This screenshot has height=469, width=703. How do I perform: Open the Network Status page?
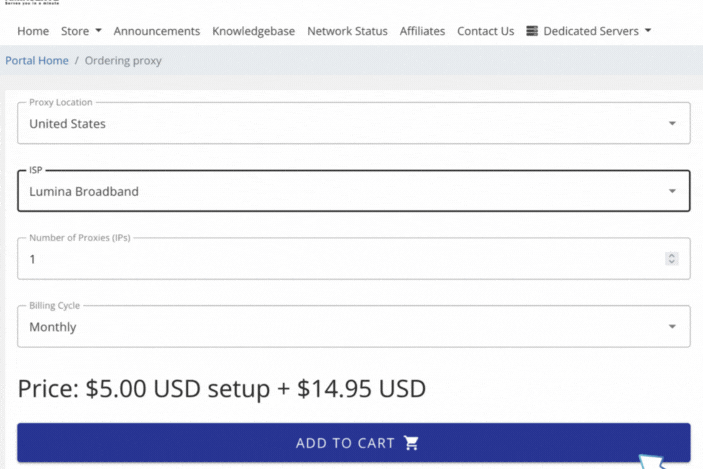pyautogui.click(x=347, y=31)
